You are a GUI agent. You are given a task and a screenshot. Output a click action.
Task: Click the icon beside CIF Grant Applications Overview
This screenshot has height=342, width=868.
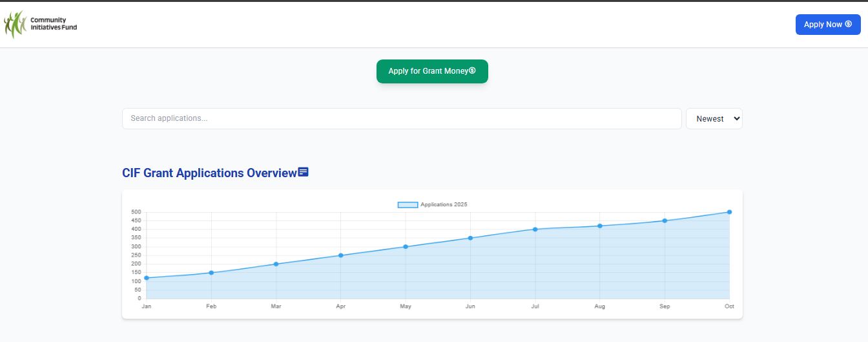click(304, 172)
